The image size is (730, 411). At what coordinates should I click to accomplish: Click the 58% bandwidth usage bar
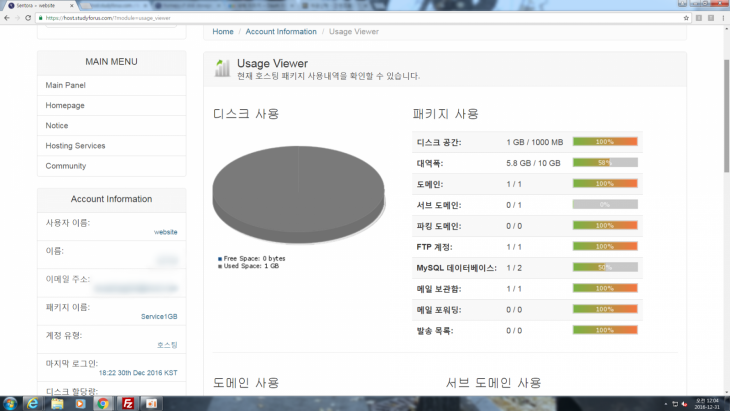coord(605,162)
